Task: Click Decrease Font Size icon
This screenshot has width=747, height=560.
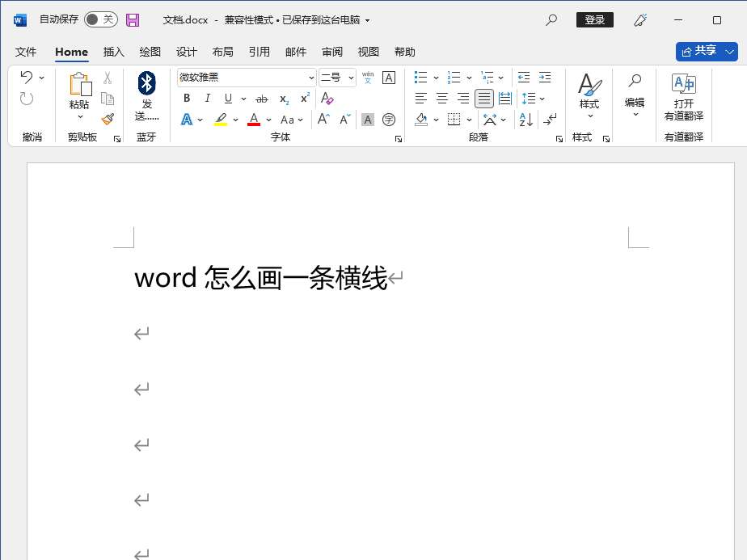Action: tap(345, 119)
